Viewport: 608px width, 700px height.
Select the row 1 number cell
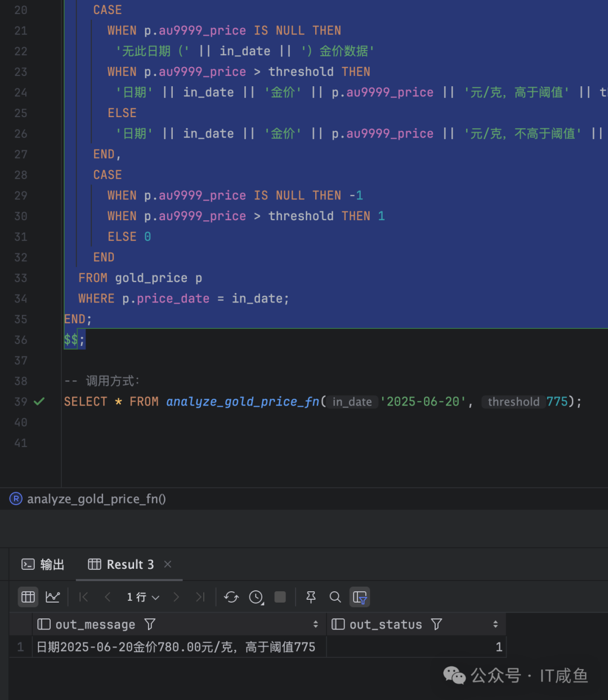(x=20, y=647)
